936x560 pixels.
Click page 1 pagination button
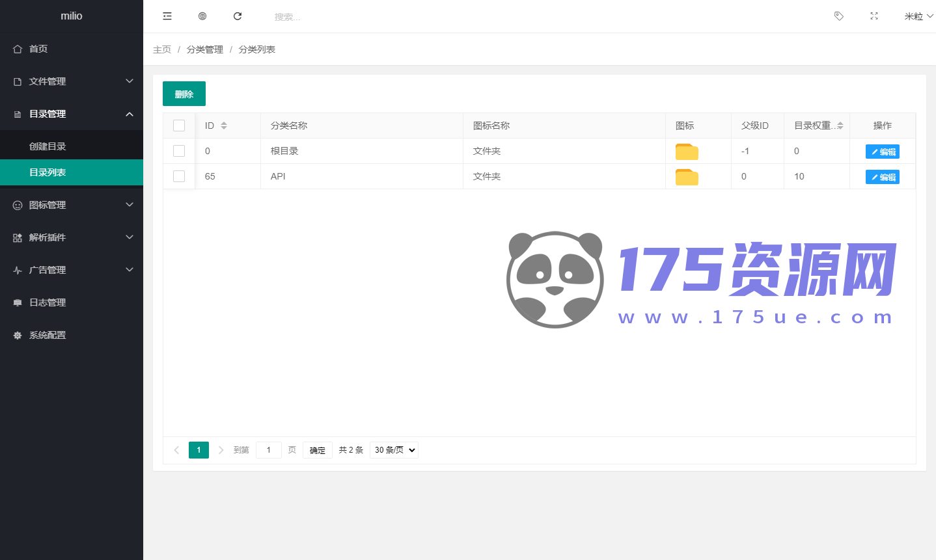199,450
